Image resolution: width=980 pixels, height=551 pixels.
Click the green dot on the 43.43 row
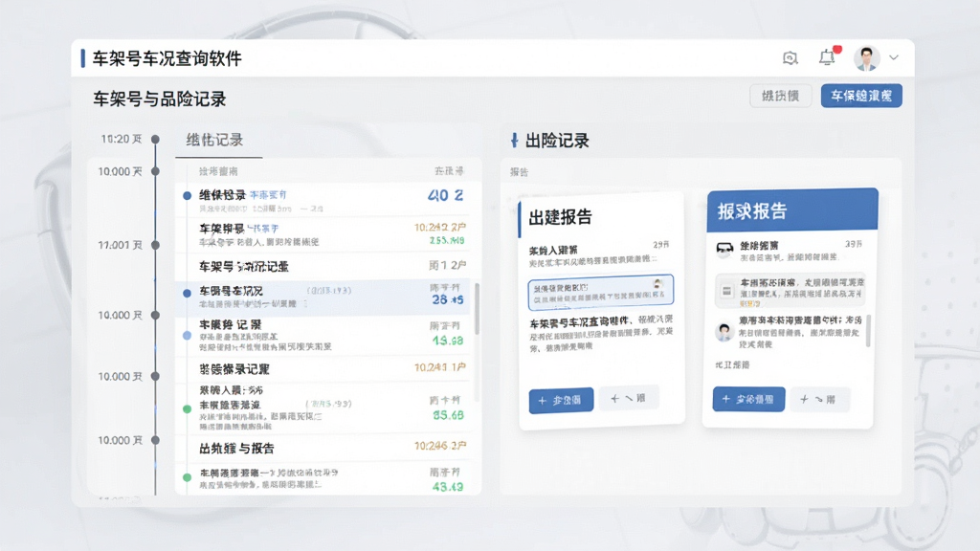pos(187,477)
